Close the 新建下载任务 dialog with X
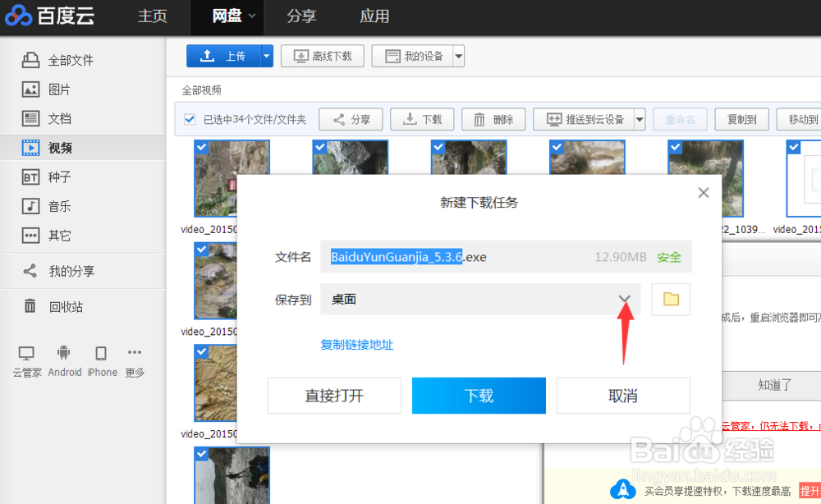 704,193
